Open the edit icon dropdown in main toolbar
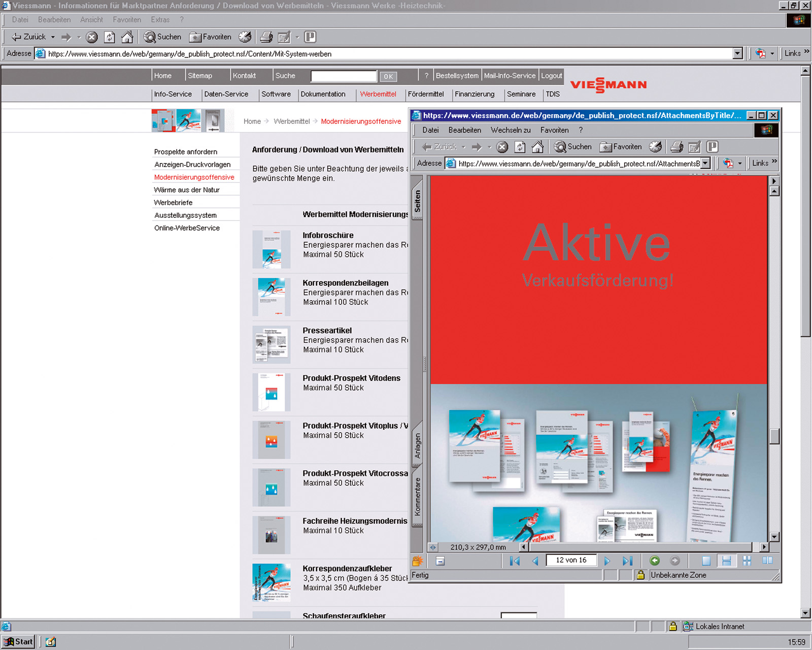The height and width of the screenshot is (650, 812). 297,37
